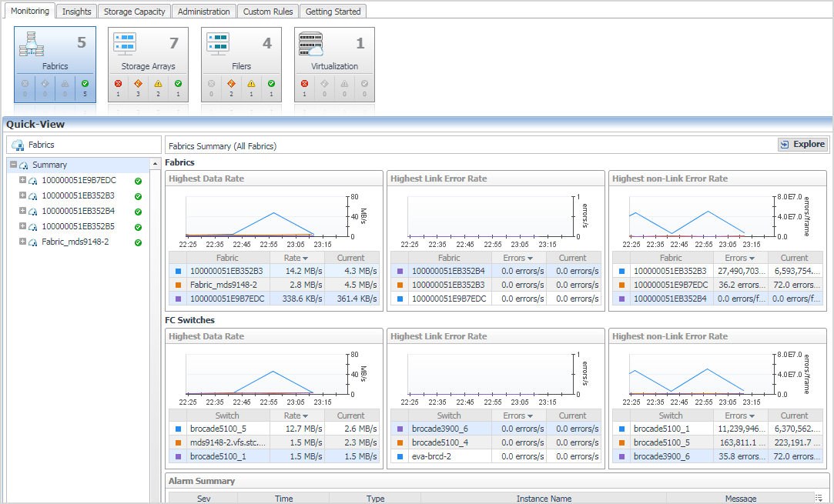Image resolution: width=834 pixels, height=504 pixels.
Task: Expand the 100000051E9B7EDC fabric node
Action: [23, 180]
